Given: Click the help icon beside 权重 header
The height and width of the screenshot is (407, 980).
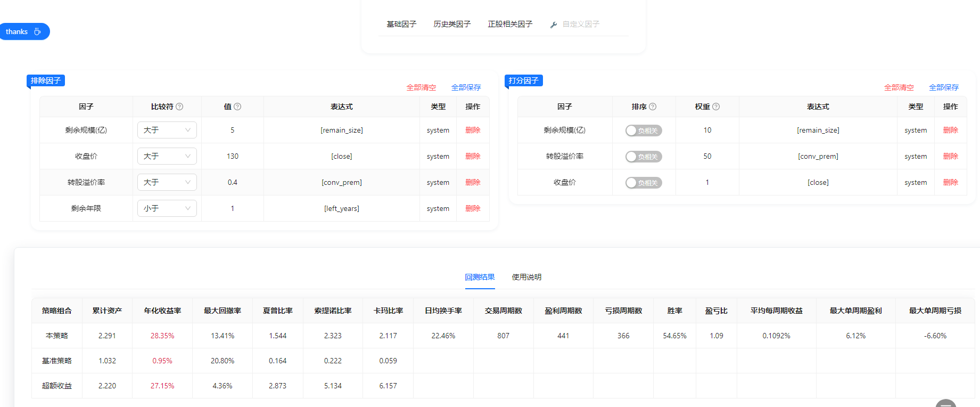Looking at the screenshot, I should point(716,107).
